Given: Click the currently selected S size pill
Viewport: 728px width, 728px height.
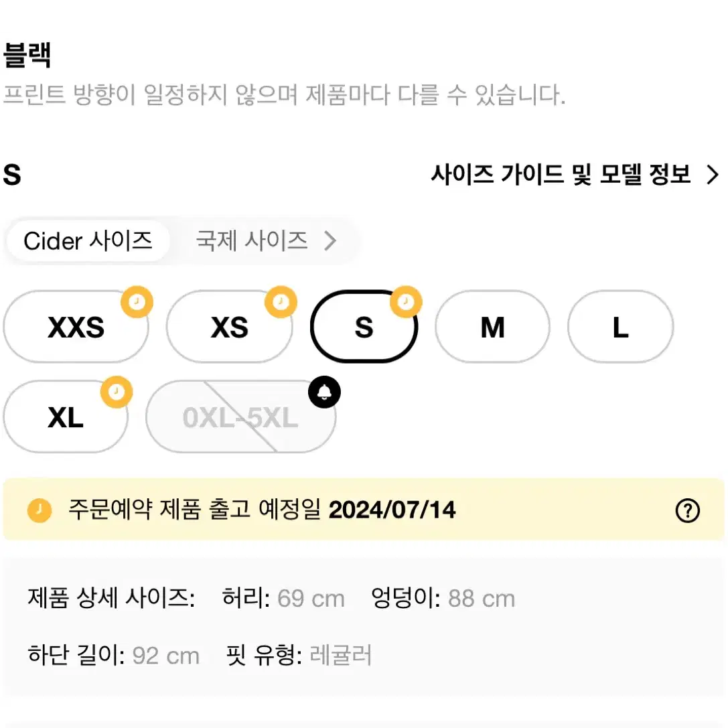Looking at the screenshot, I should tap(364, 326).
